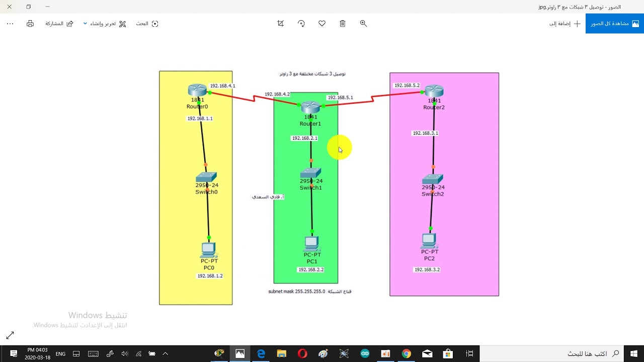644x362 pixels.
Task: Click the 192.168.4.1 address label
Action: click(x=222, y=86)
